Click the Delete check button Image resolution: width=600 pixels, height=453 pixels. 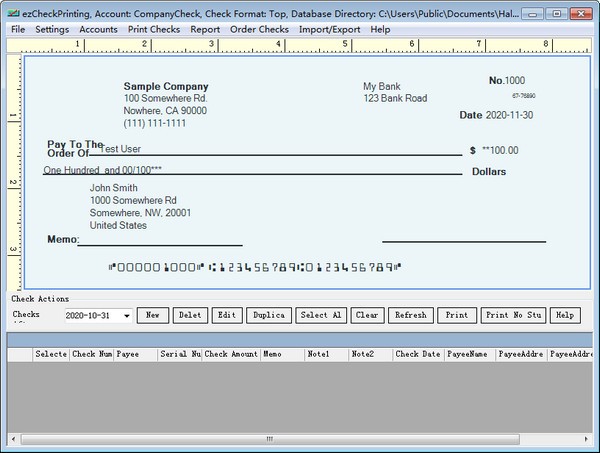(190, 315)
